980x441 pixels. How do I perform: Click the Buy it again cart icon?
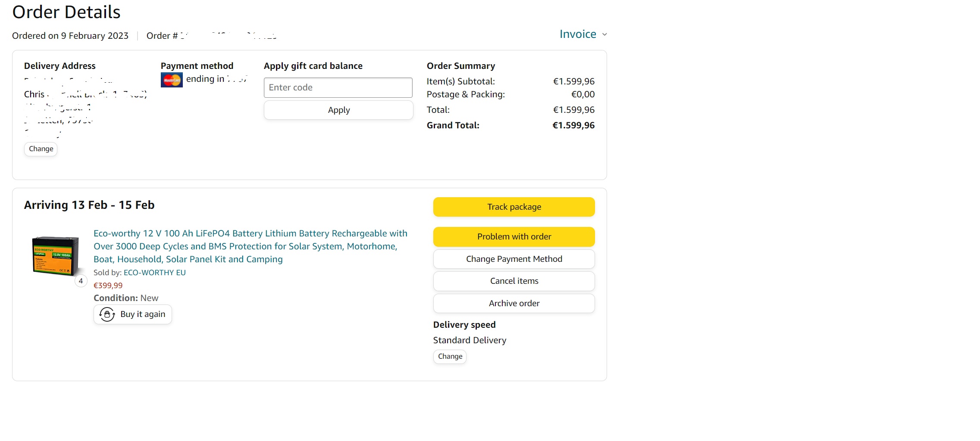coord(107,314)
